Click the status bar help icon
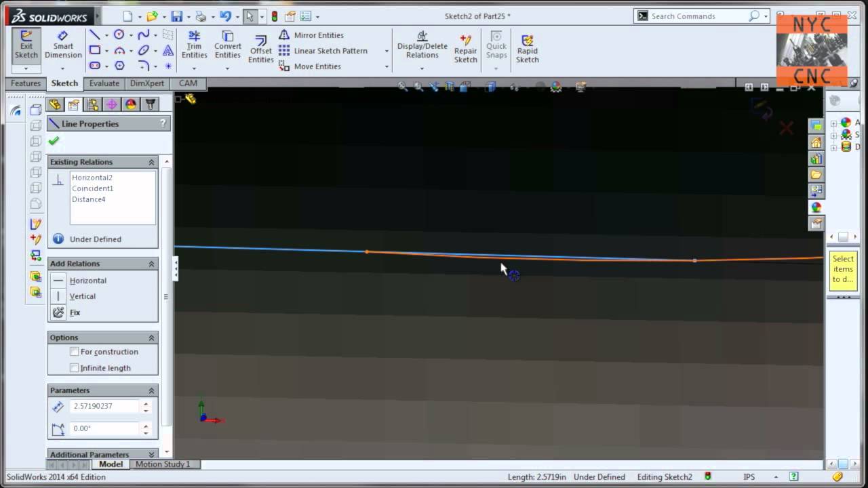Screen dimensions: 868x488 793,477
